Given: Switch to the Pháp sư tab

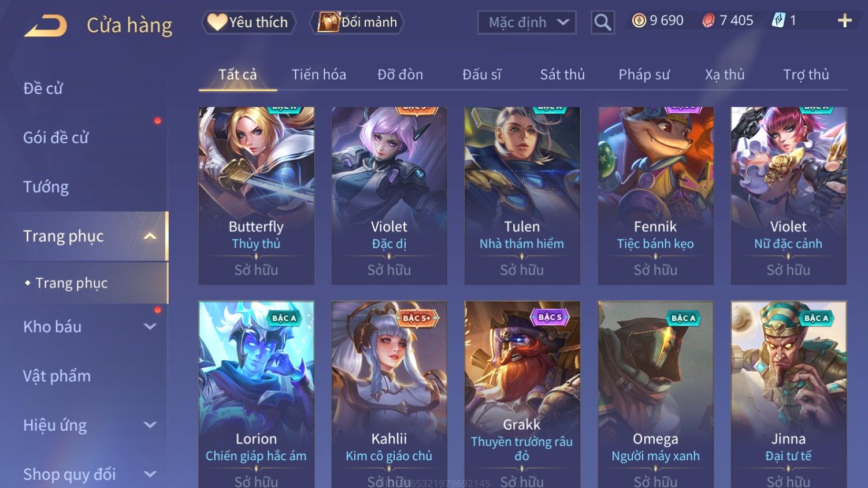Looking at the screenshot, I should click(644, 75).
